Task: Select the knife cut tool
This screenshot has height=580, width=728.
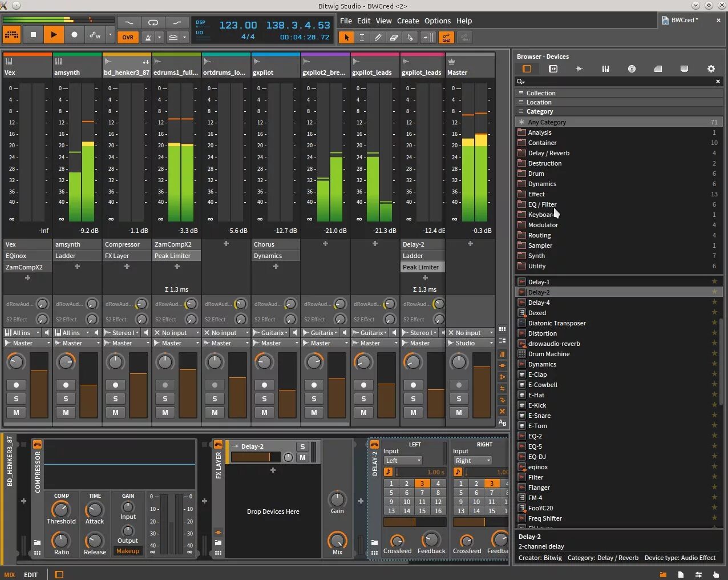Action: point(410,38)
